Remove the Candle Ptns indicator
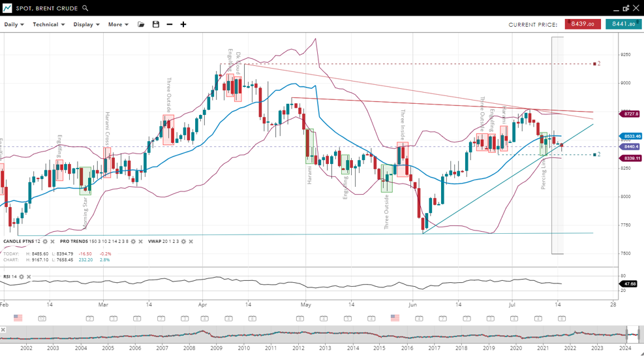 coord(53,242)
